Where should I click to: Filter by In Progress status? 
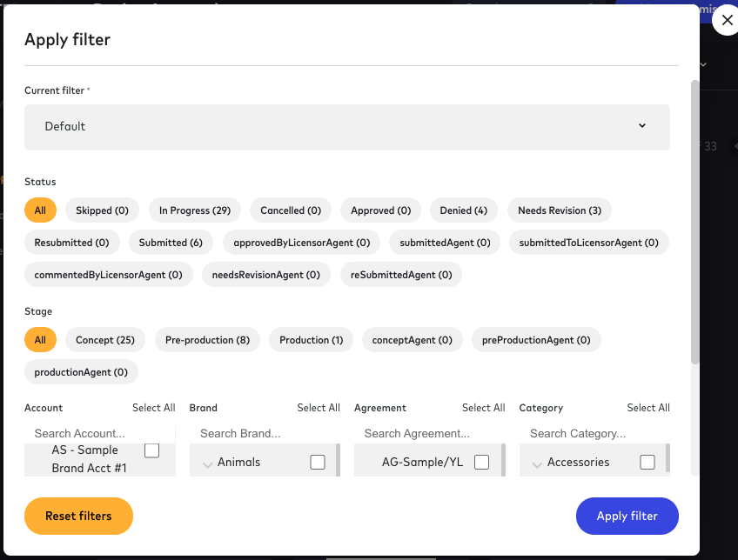click(x=194, y=210)
